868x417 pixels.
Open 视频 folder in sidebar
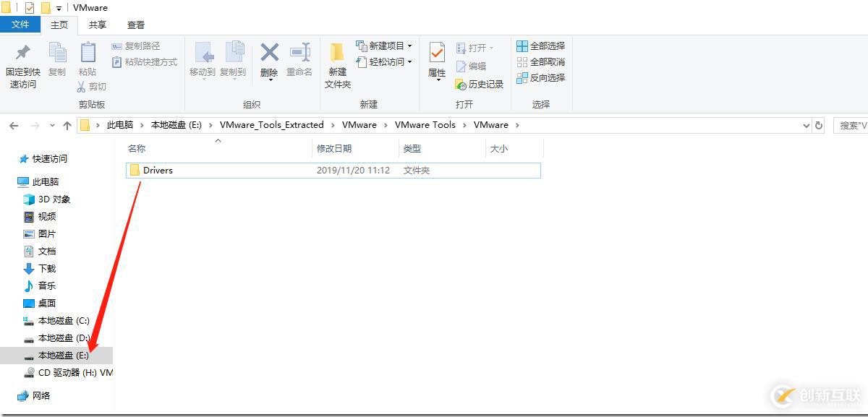[x=40, y=217]
